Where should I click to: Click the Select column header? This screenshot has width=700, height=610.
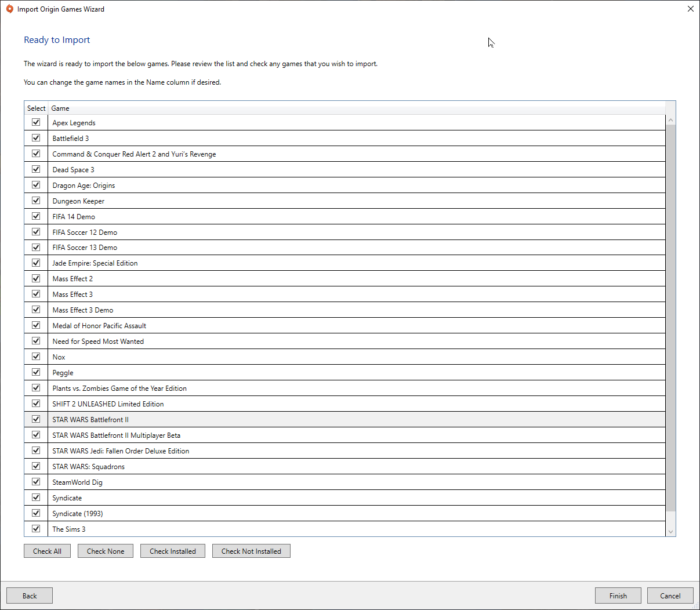tap(36, 108)
